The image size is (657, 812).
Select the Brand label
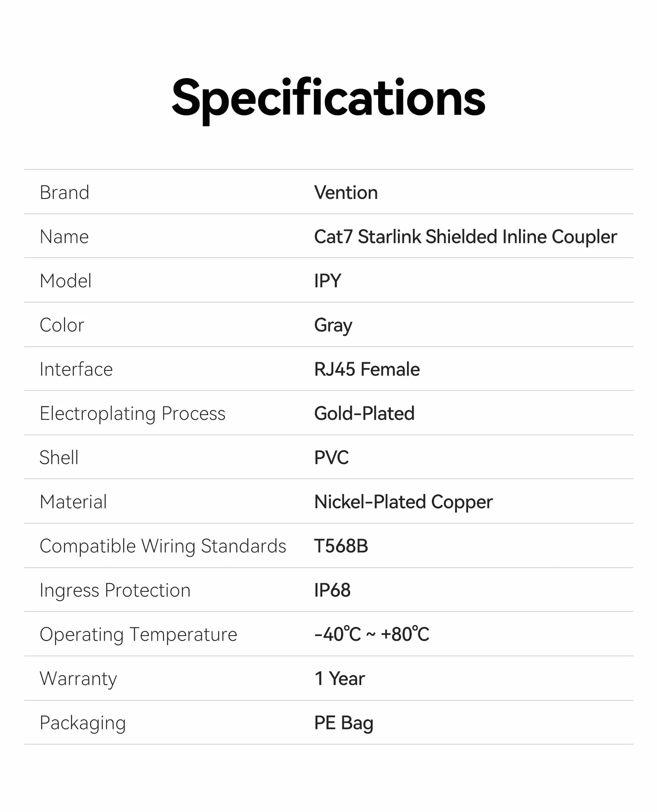pos(65,193)
